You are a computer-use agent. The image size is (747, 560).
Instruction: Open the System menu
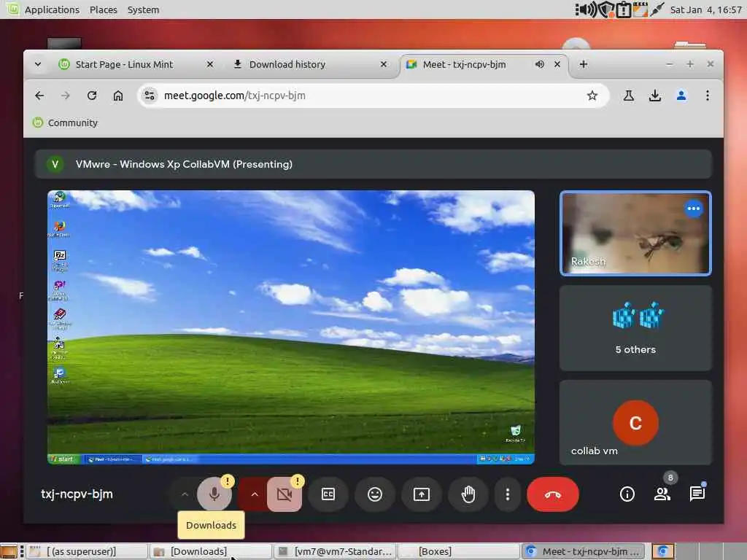tap(144, 9)
